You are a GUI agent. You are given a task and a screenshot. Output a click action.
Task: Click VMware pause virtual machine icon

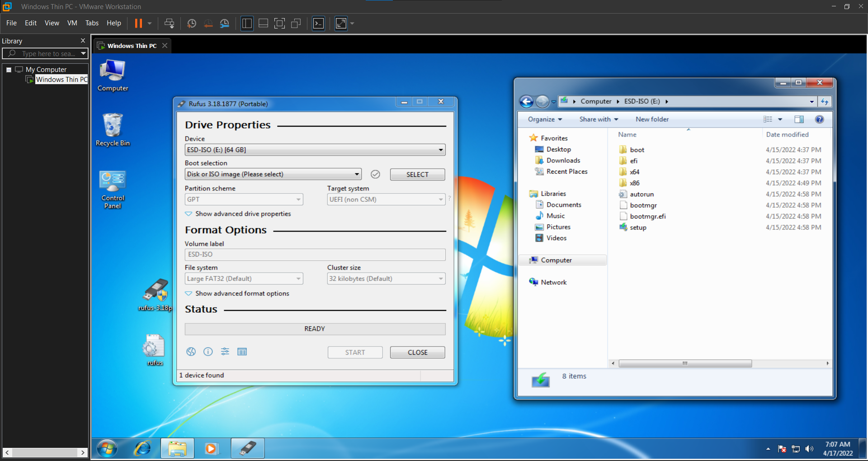(x=138, y=24)
